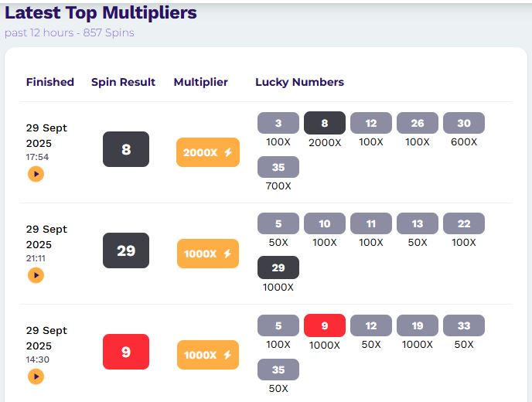Click the red lucky number 9 chip
Screen dimensions: 532x402
click(x=325, y=325)
